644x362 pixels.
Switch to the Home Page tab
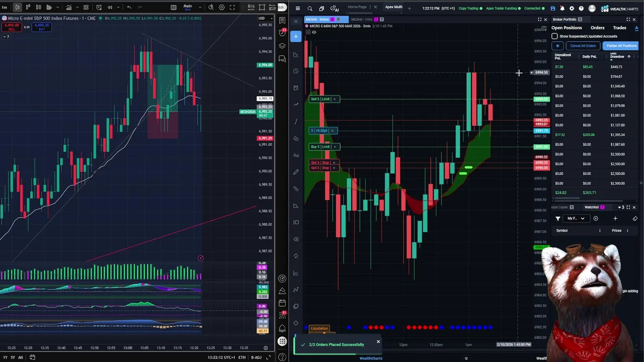click(357, 7)
